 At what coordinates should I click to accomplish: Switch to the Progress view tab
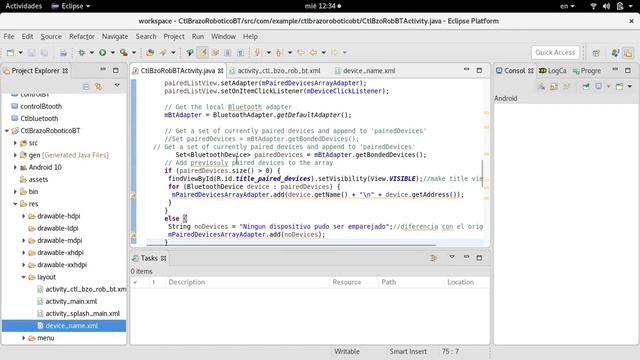[587, 71]
